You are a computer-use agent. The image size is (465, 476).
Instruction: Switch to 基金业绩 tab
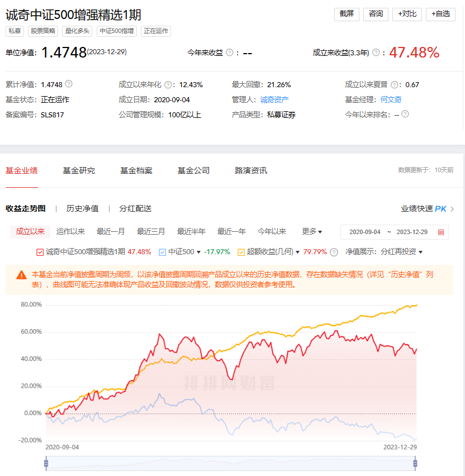(22, 170)
